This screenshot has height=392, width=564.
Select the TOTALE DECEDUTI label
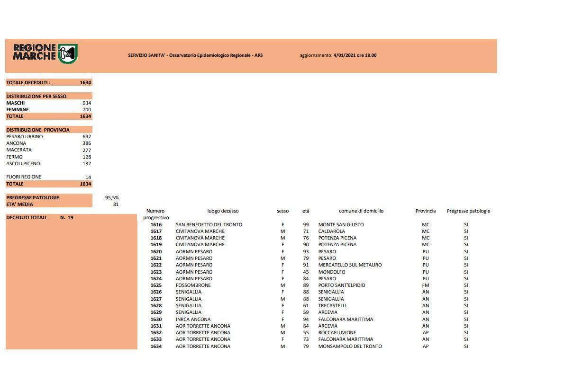tap(28, 83)
